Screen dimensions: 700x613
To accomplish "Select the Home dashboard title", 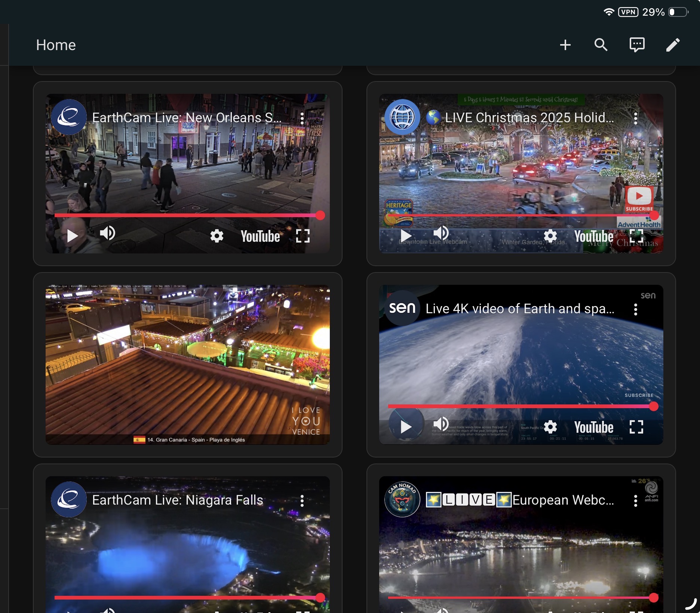I will [x=56, y=45].
